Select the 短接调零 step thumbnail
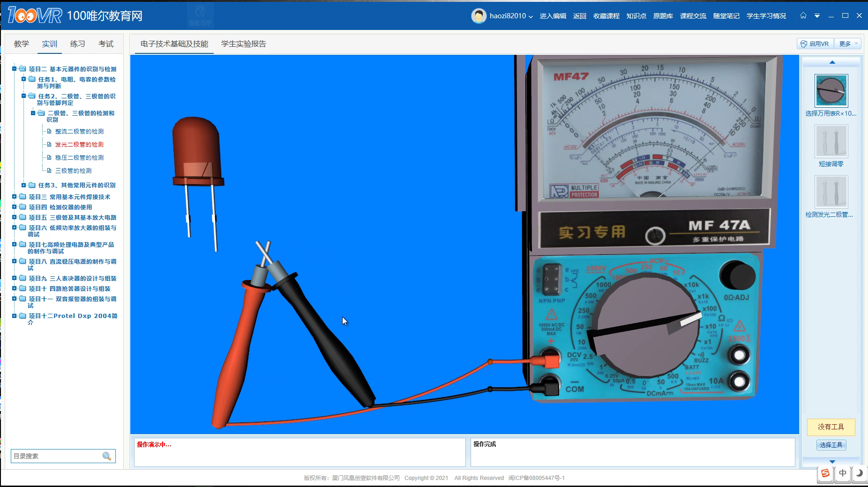 click(x=831, y=141)
